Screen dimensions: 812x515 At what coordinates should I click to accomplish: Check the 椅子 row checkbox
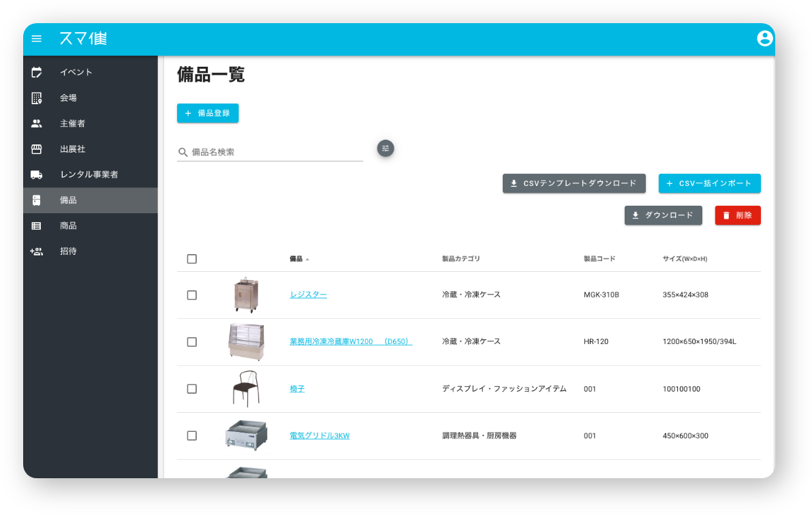[191, 388]
